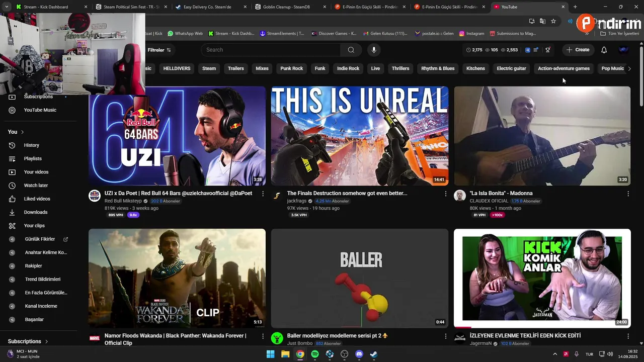Image resolution: width=644 pixels, height=362 pixels.
Task: Click the Create button
Action: 578,50
